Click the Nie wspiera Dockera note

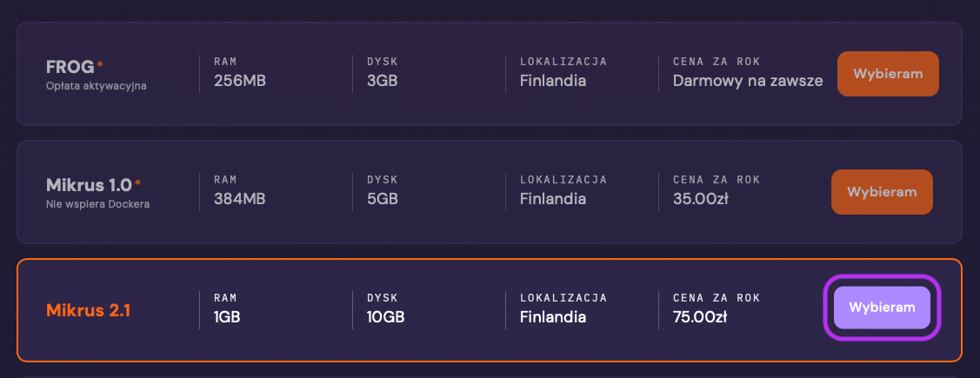pos(97,203)
